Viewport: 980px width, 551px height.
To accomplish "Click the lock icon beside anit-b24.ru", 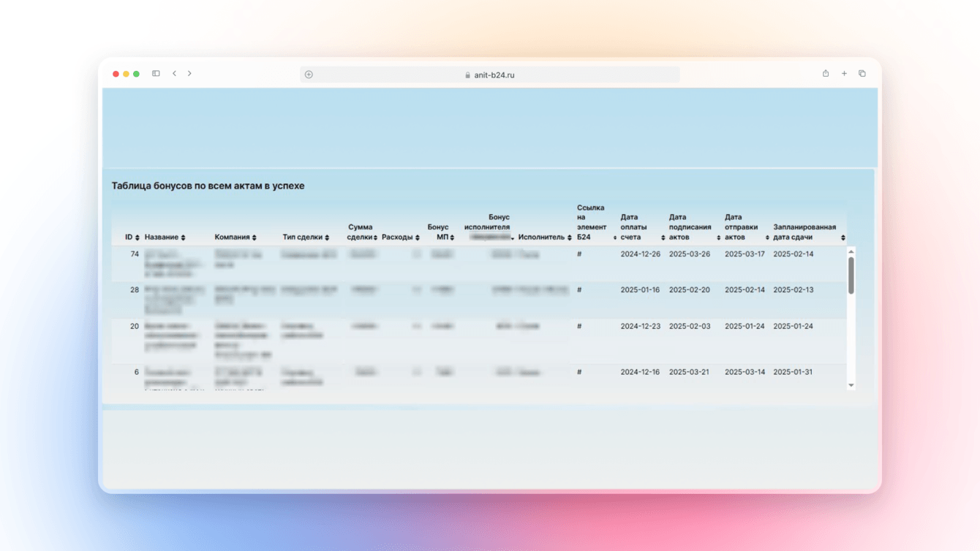I will (x=467, y=75).
